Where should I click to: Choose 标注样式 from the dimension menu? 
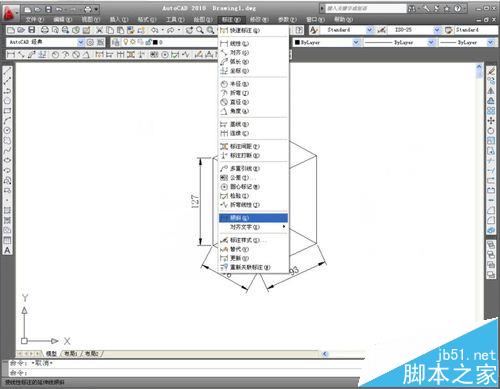(x=253, y=240)
